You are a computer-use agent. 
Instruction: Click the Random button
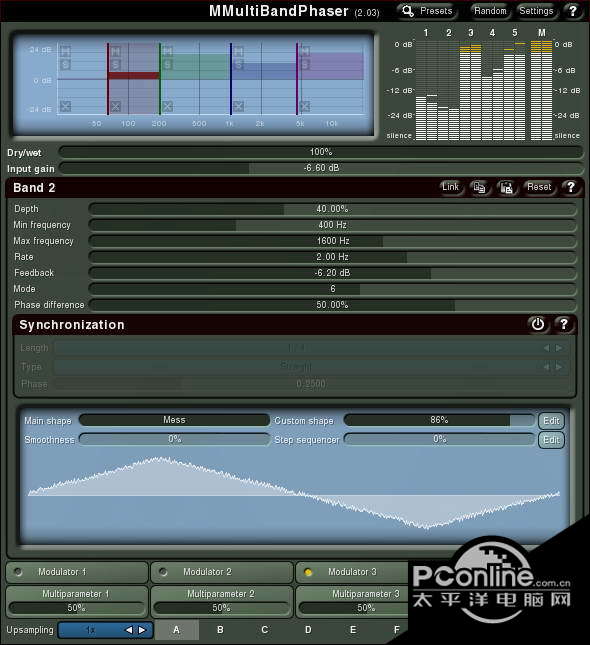point(490,11)
